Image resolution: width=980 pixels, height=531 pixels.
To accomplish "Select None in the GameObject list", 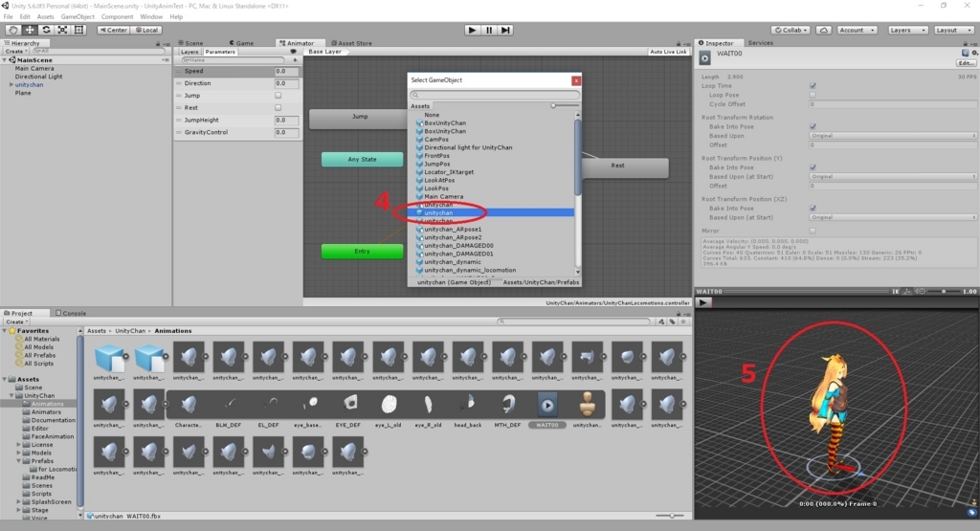I will click(x=432, y=115).
